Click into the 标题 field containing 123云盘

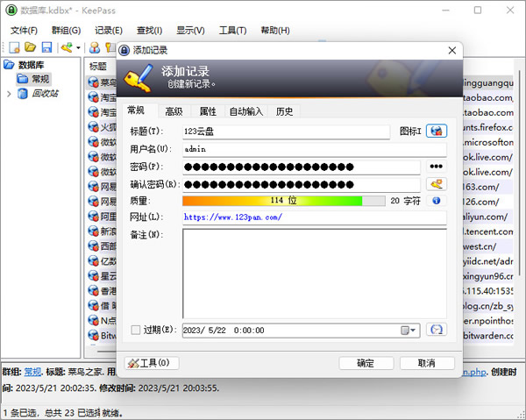pyautogui.click(x=286, y=132)
